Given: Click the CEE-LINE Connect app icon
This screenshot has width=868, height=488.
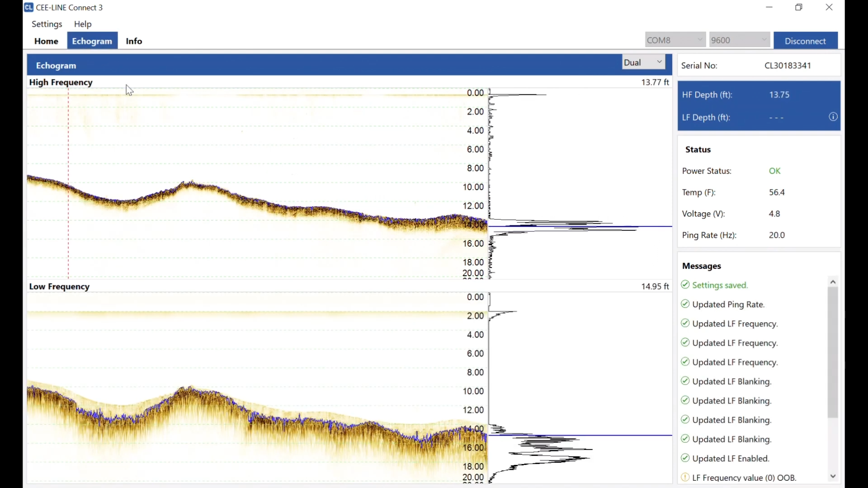Looking at the screenshot, I should pyautogui.click(x=29, y=7).
